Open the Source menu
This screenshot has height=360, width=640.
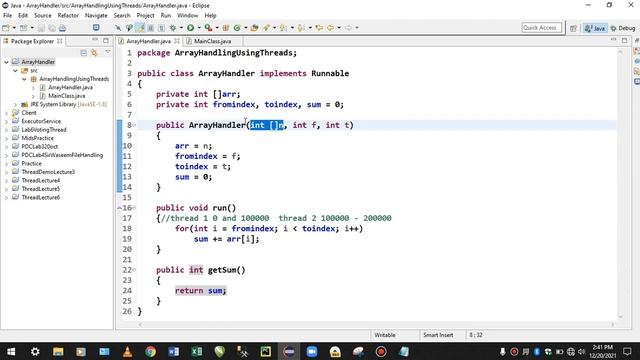pos(43,16)
